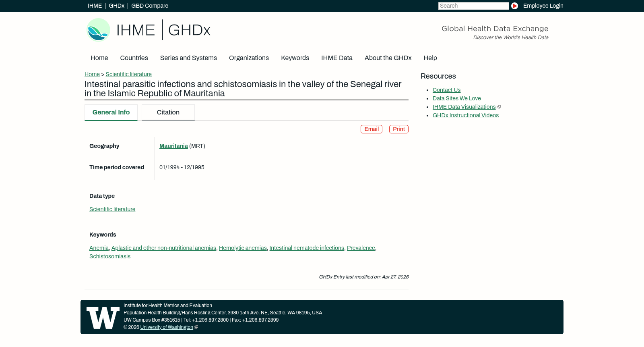Open the Mauritania geography link
This screenshot has height=347, width=644.
tap(173, 146)
